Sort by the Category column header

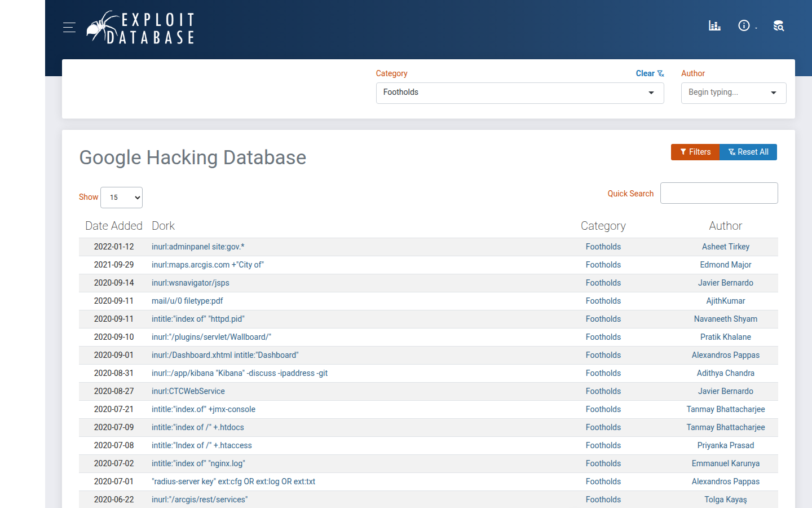pyautogui.click(x=603, y=226)
